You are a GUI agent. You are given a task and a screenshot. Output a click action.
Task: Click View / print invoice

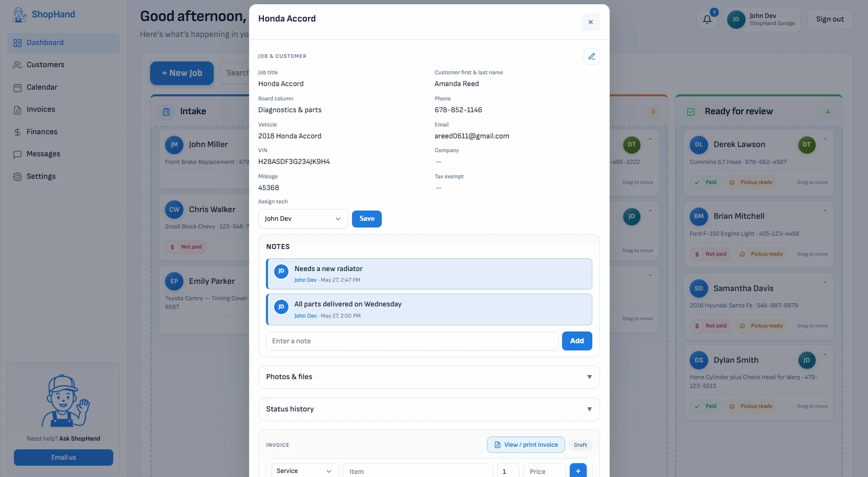[526, 445]
